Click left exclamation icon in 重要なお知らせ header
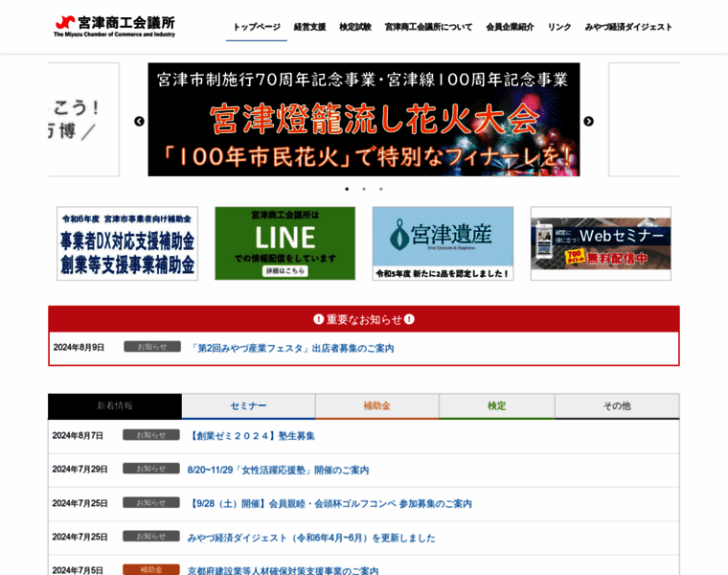This screenshot has width=728, height=575. coord(318,319)
